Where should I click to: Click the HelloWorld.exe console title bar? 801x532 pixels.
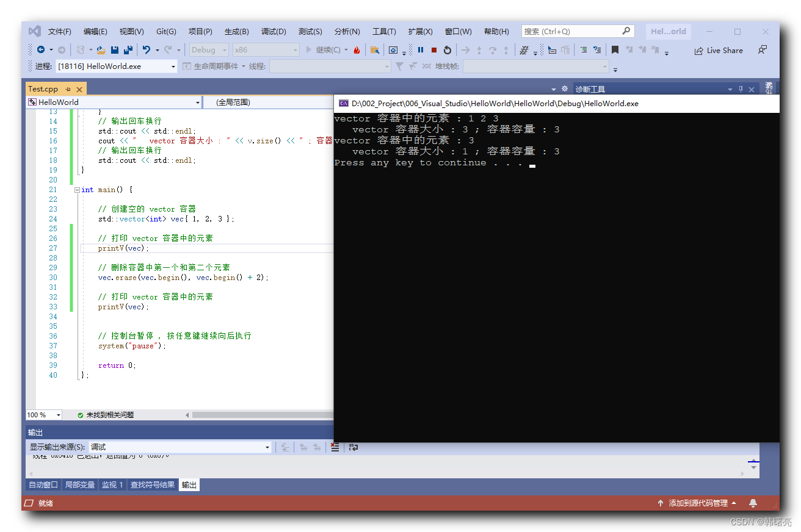point(557,103)
